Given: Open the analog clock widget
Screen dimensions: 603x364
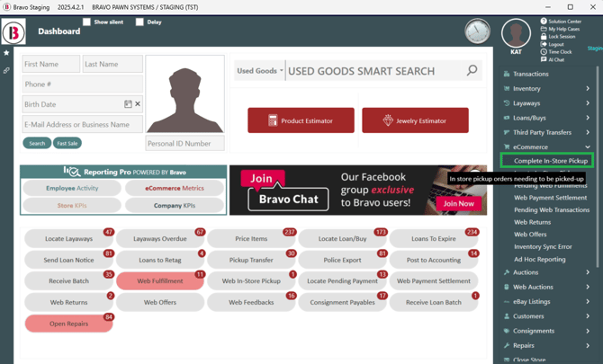Looking at the screenshot, I should pyautogui.click(x=477, y=31).
